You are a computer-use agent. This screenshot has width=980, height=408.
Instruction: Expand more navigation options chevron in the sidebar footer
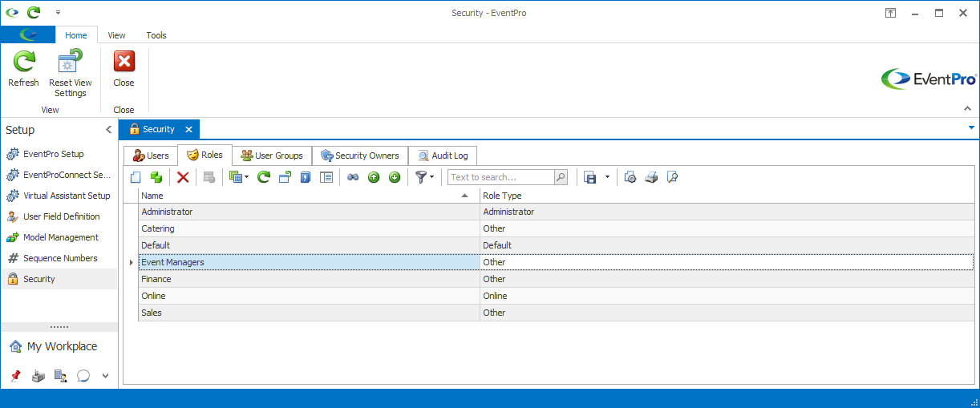[104, 375]
